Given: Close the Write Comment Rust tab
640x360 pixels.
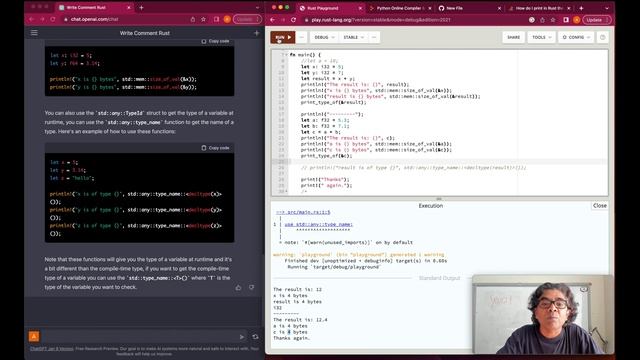Looking at the screenshot, I should [x=129, y=7].
